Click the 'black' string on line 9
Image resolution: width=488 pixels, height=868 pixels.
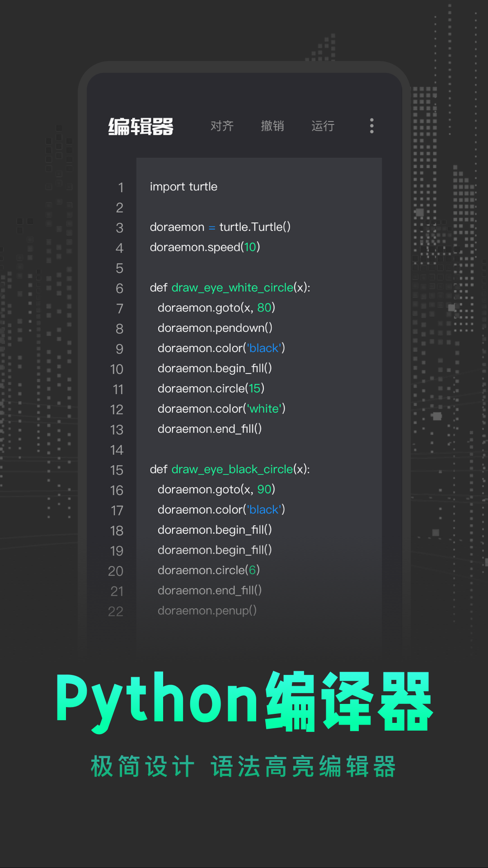pos(264,348)
